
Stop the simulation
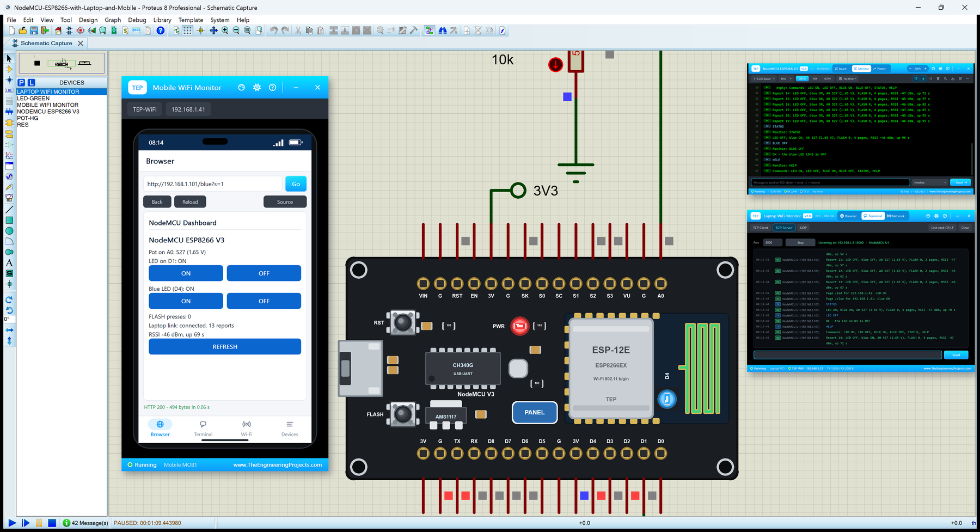tap(52, 523)
